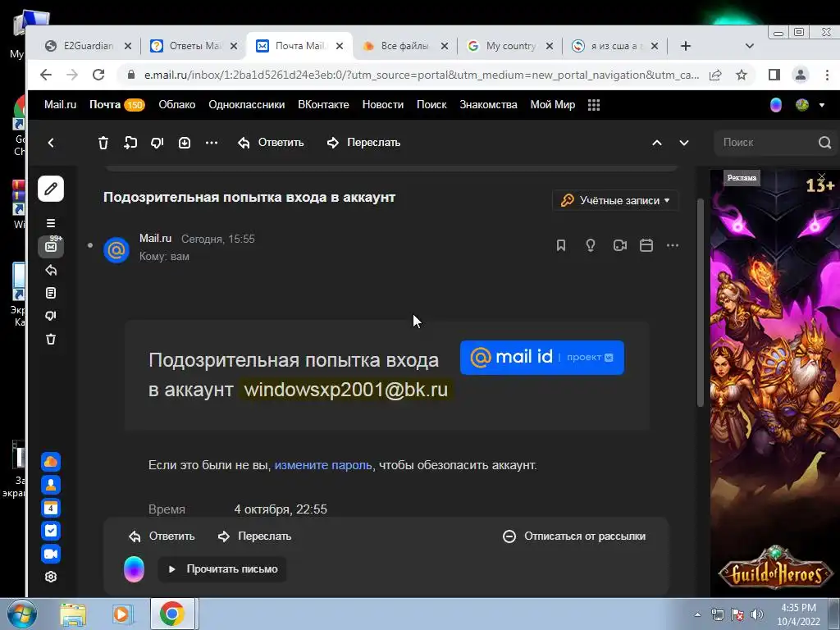Create a calendar event from the message
Viewport: 840px width, 630px height.
pyautogui.click(x=646, y=245)
